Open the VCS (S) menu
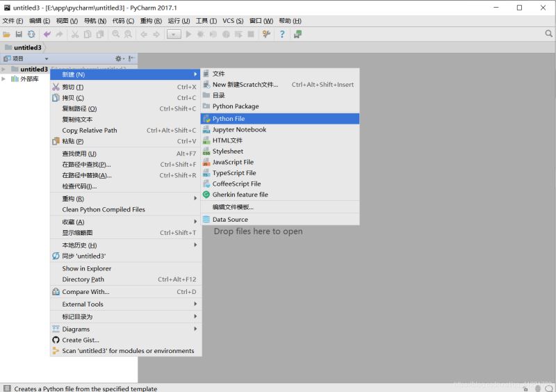This screenshot has height=392, width=556. pos(233,21)
